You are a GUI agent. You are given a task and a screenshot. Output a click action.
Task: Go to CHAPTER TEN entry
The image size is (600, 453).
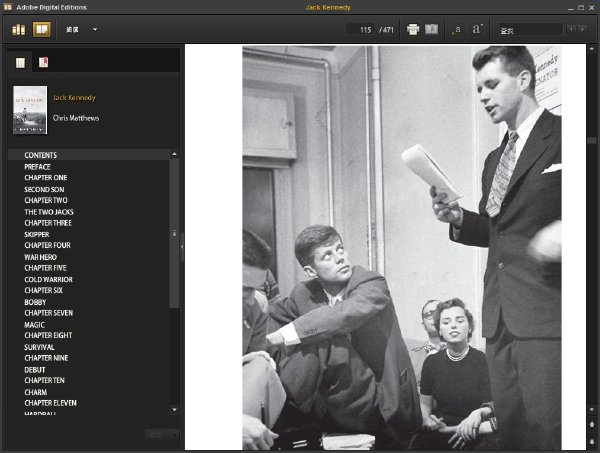click(44, 381)
